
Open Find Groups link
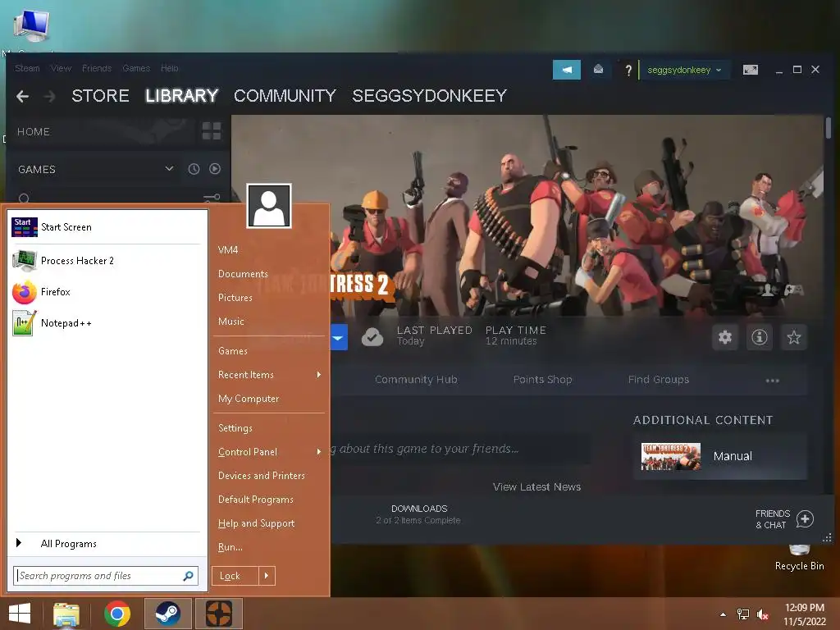pos(659,380)
